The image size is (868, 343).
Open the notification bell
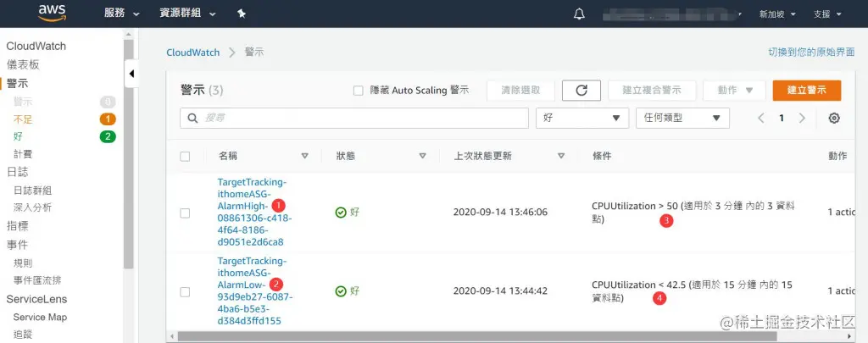(x=579, y=14)
